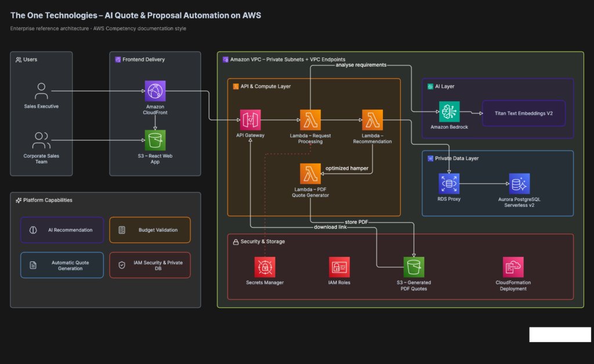
Task: Select the S3 React Web App bucket icon
Action: (155, 140)
